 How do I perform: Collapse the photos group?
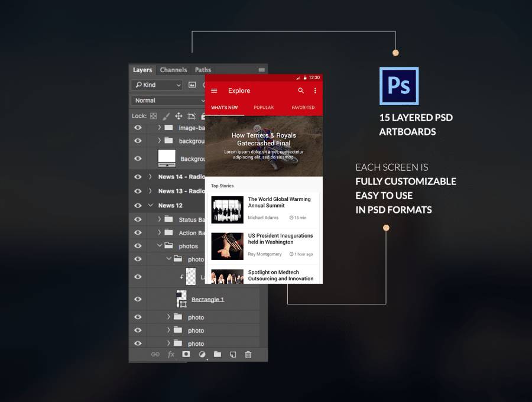160,245
